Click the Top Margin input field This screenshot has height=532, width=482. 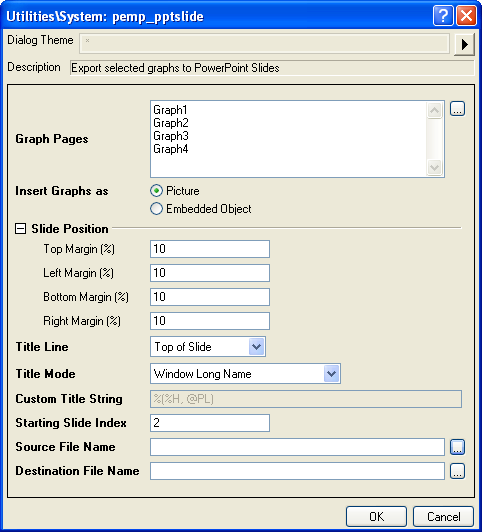click(x=210, y=249)
